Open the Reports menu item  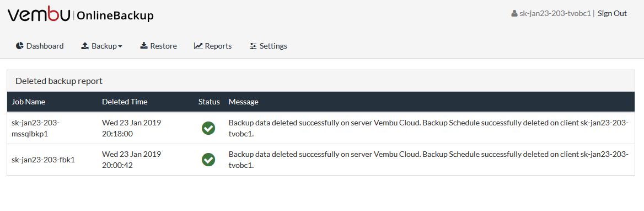213,46
